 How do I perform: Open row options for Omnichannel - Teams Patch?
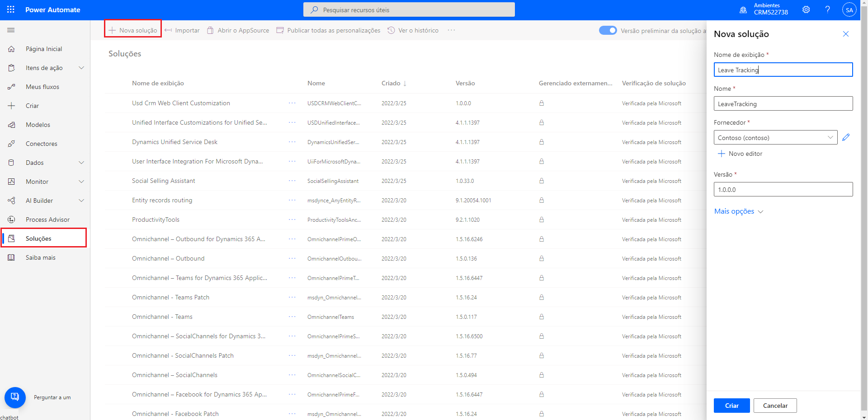tap(292, 297)
